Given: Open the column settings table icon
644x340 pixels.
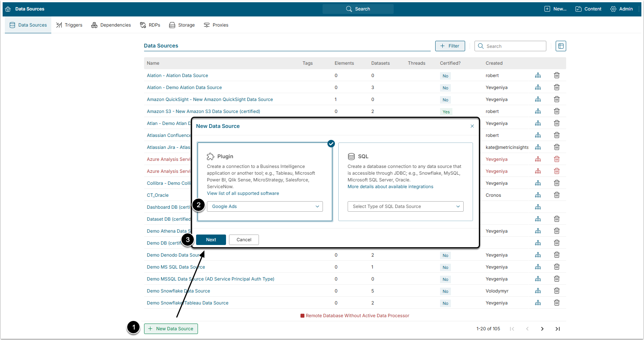Looking at the screenshot, I should point(561,46).
